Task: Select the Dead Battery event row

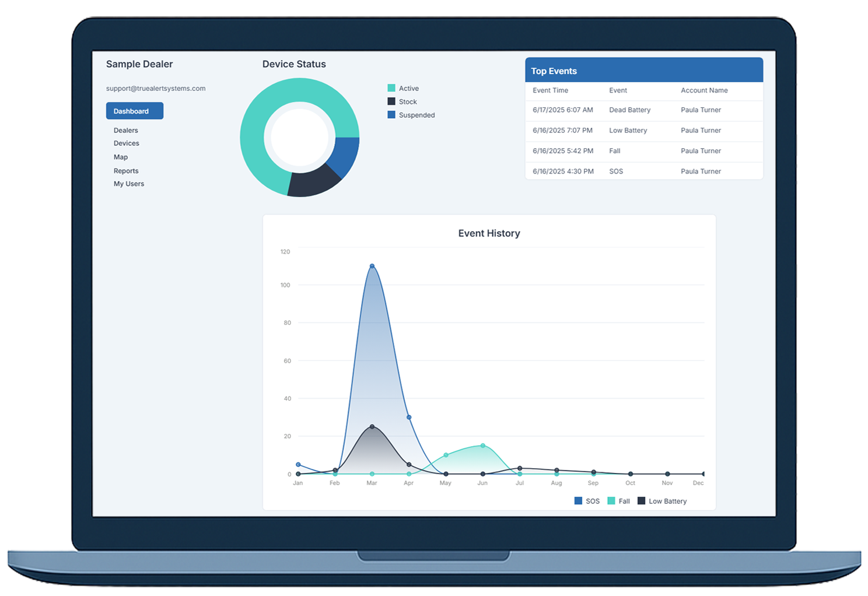Action: pos(642,110)
